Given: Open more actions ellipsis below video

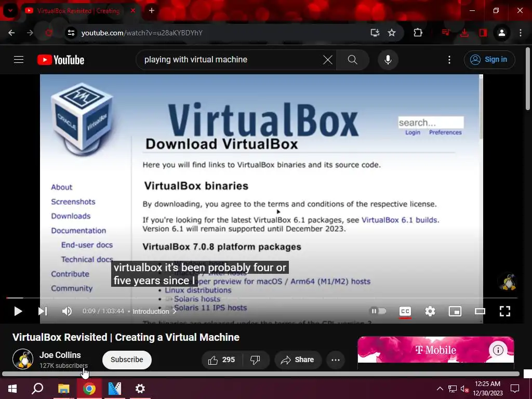Looking at the screenshot, I should [x=336, y=360].
